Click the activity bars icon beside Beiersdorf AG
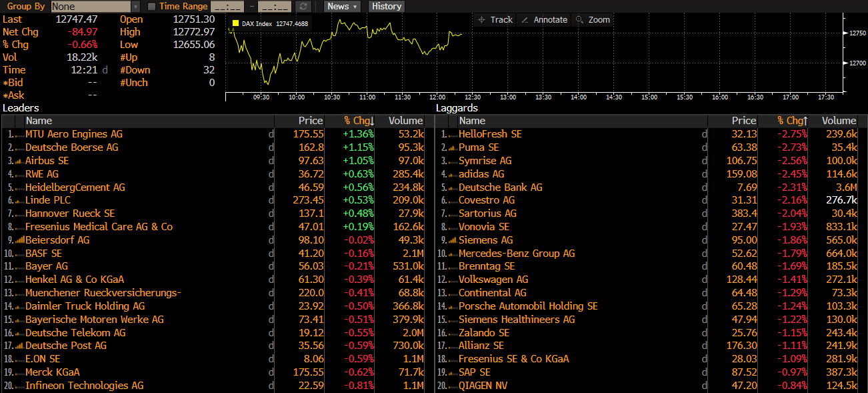Screen dimensions: 868x393 [19, 240]
